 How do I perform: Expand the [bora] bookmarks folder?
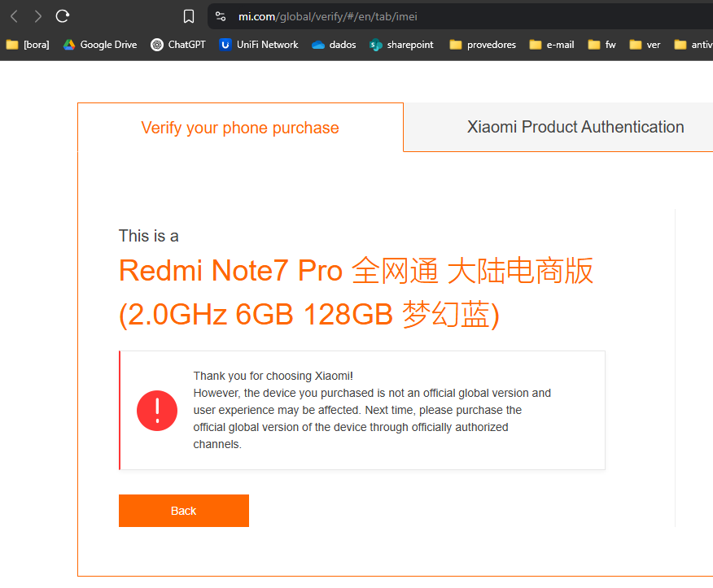pyautogui.click(x=28, y=45)
